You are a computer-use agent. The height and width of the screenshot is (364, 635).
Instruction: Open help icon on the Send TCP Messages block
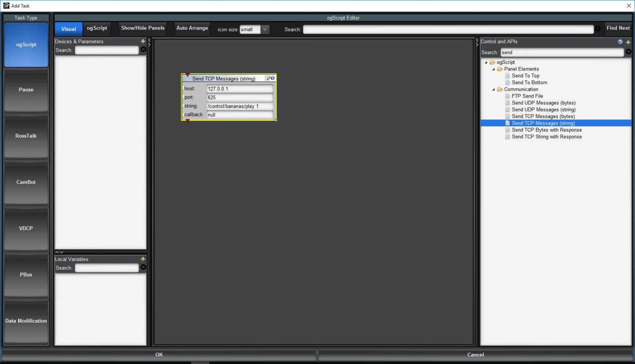click(273, 78)
